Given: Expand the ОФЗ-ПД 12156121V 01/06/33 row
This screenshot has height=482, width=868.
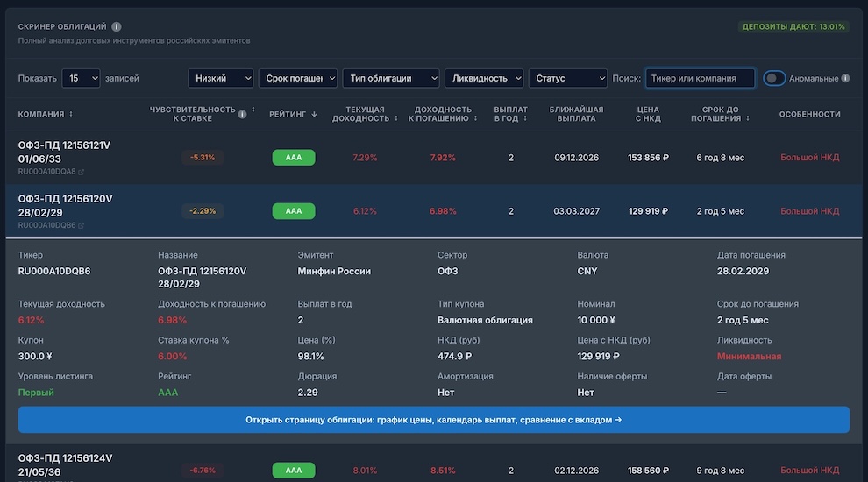Looking at the screenshot, I should point(433,158).
